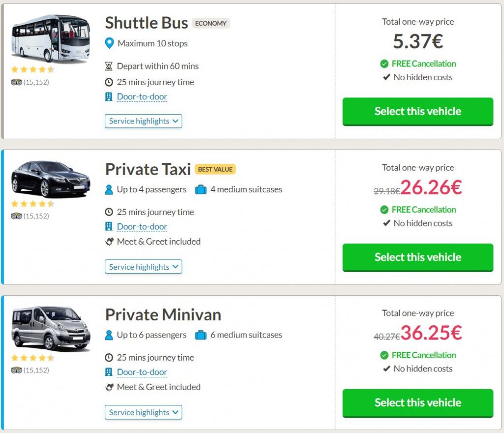Click the suitcase icon next to 4 medium suitcases
The width and height of the screenshot is (504, 433).
point(201,189)
